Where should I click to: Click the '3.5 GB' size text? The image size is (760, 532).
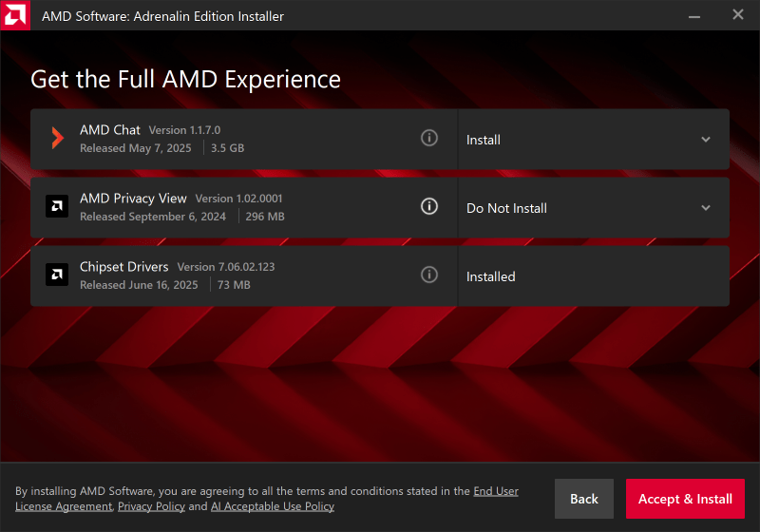227,148
